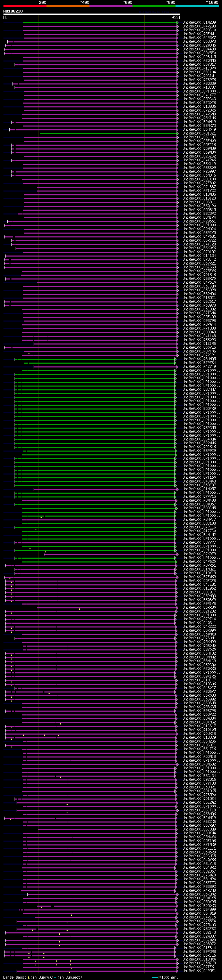Select subject label UniRef100_C1N057
222x980 pixels.
click(x=199, y=489)
